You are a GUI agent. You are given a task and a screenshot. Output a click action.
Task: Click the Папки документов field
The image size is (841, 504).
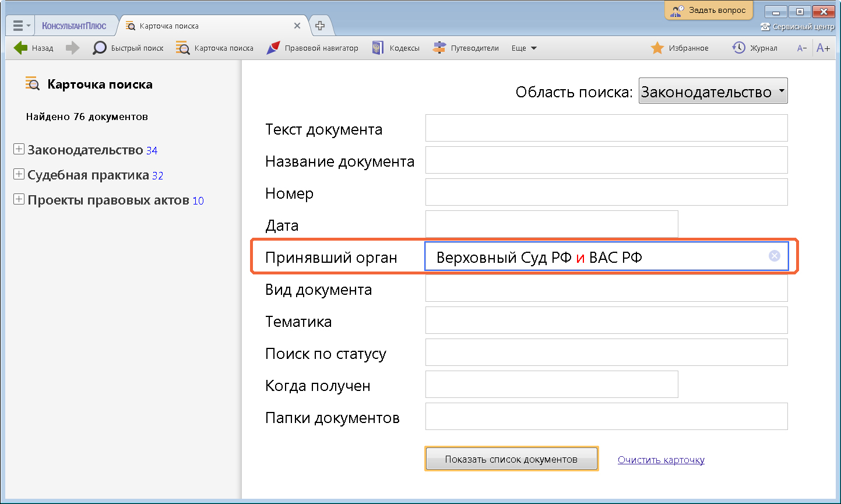607,416
